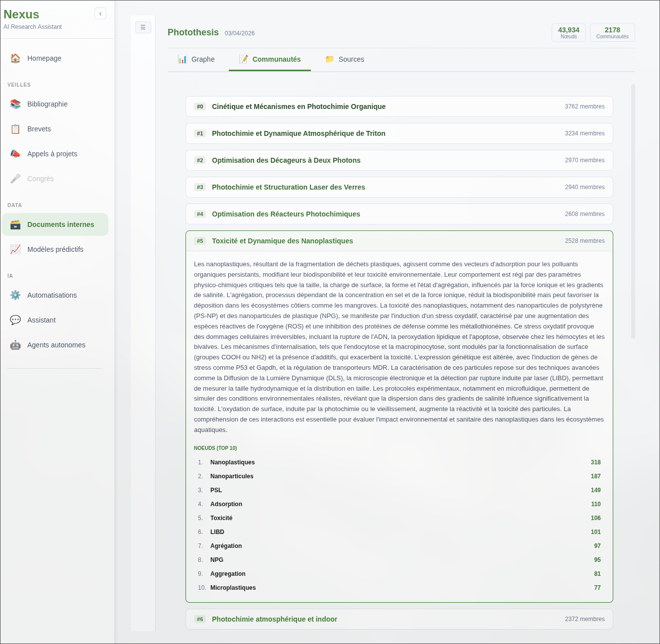Switch to the Graphe tab
This screenshot has height=644, width=660.
(x=197, y=59)
